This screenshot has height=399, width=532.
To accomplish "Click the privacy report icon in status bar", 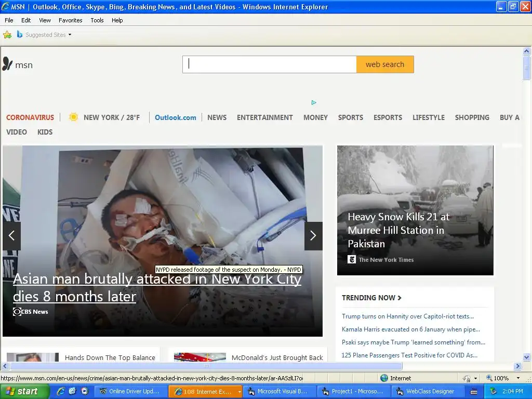I will tap(467, 378).
